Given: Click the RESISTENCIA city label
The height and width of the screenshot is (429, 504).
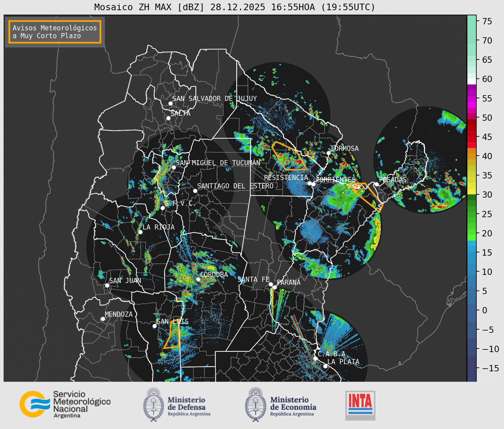Looking at the screenshot, I should point(286,178).
